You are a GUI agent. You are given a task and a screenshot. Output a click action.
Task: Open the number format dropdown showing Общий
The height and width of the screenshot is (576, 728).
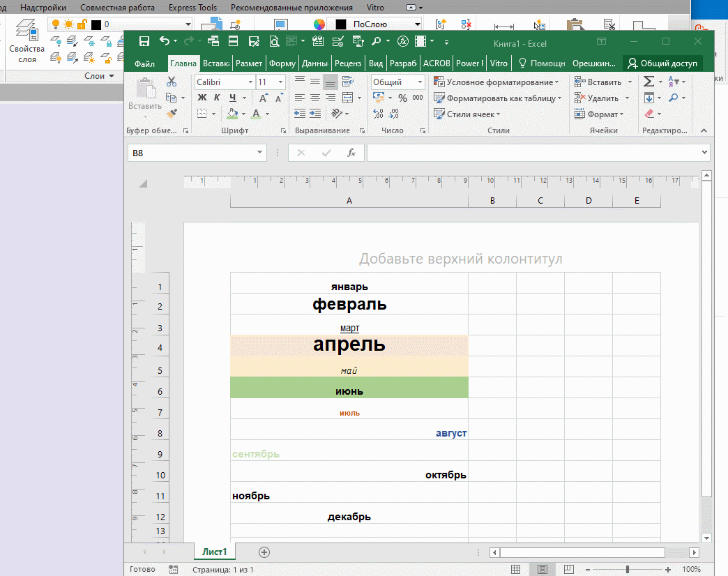coord(420,82)
